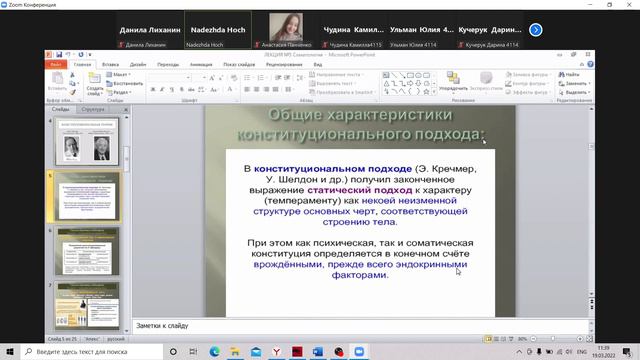Screen dimensions: 640x360
Task: Select slide 6 thumbnail
Action: pyautogui.click(x=87, y=251)
